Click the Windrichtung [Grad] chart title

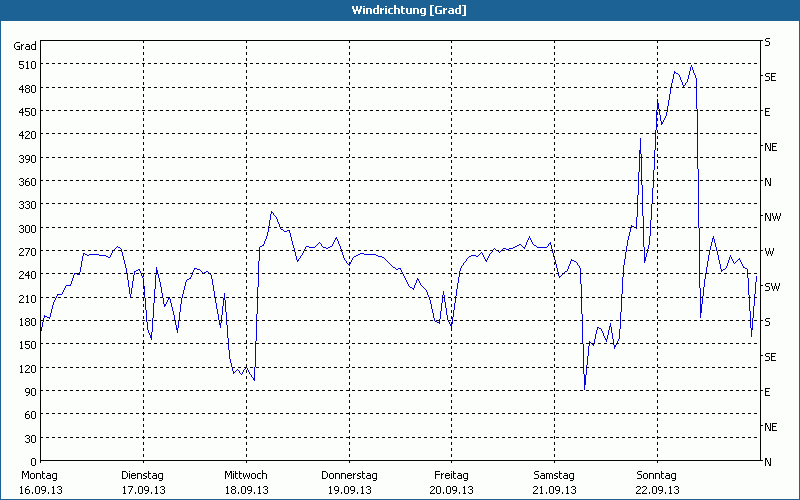[x=409, y=10]
